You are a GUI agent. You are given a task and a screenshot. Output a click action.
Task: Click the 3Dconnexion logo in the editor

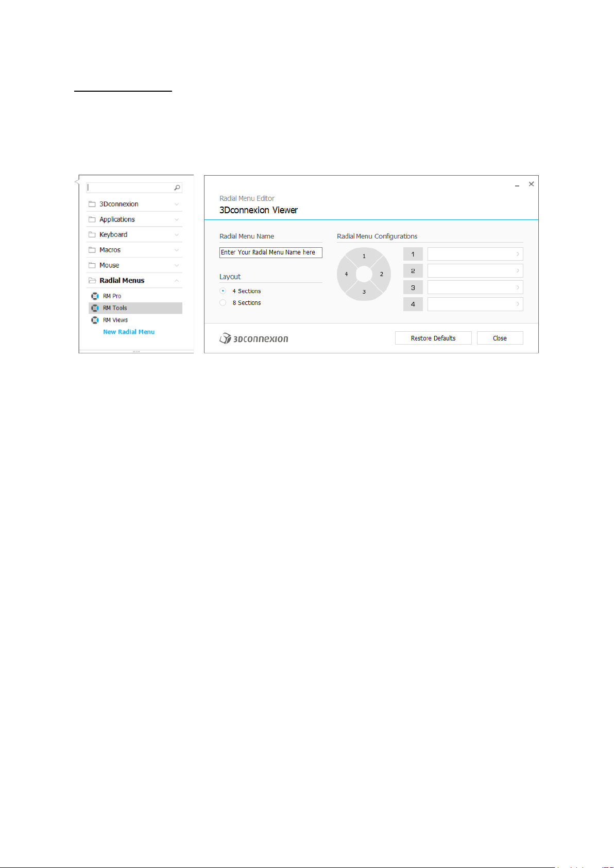(254, 338)
